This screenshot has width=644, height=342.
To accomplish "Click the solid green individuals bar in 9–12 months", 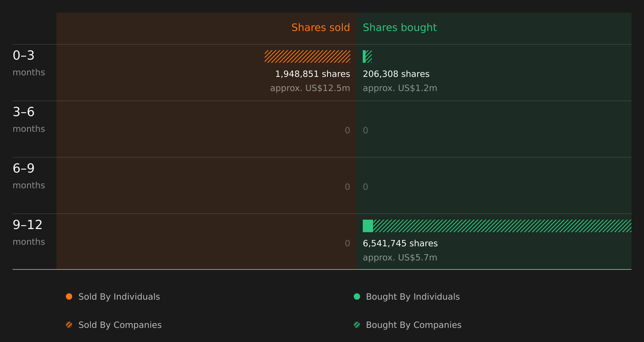I will (x=368, y=226).
